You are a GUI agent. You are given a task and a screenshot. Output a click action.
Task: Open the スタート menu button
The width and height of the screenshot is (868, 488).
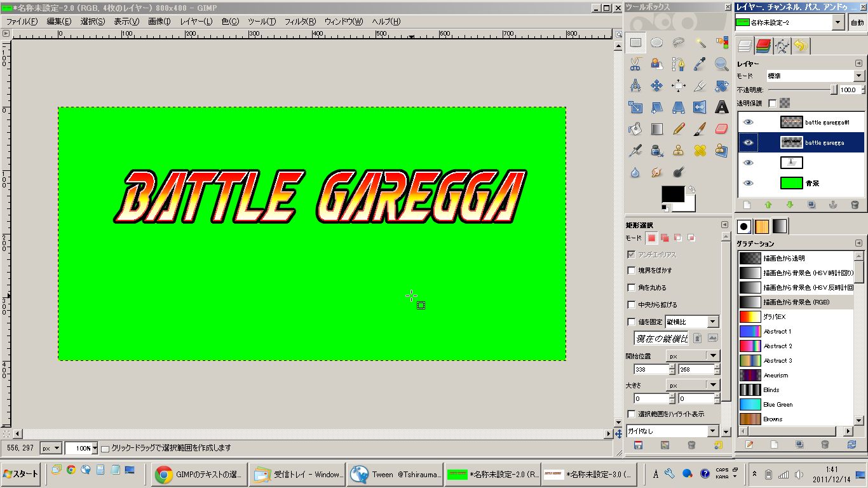21,473
